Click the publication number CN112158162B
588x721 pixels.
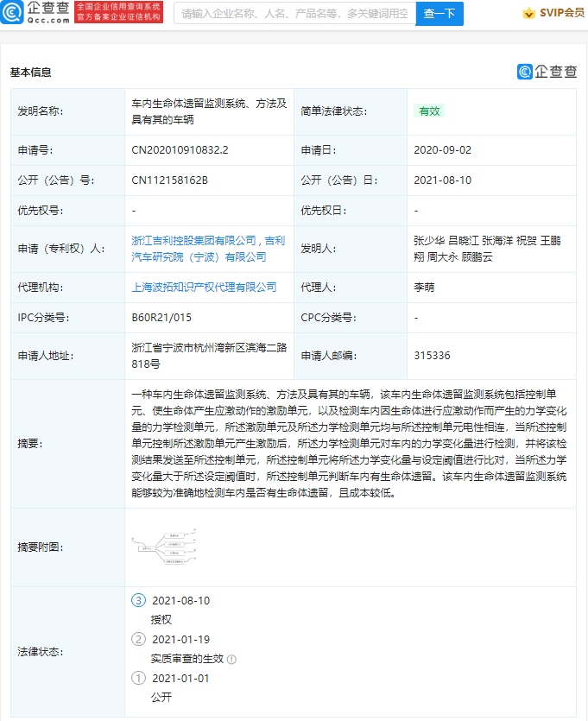click(170, 180)
